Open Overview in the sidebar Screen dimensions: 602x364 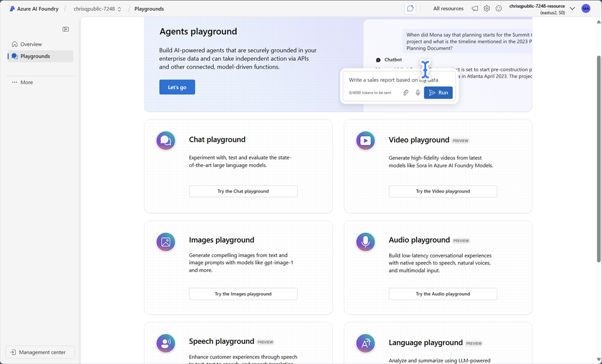(x=31, y=44)
